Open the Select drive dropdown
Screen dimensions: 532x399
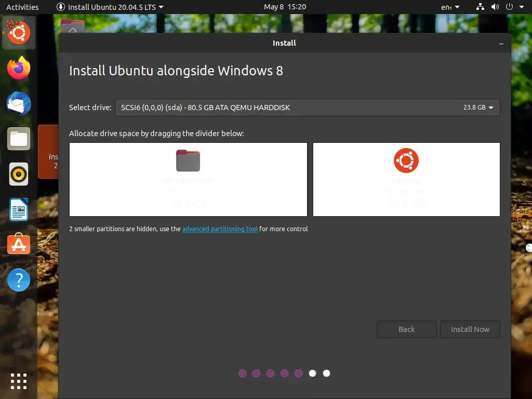tap(308, 108)
